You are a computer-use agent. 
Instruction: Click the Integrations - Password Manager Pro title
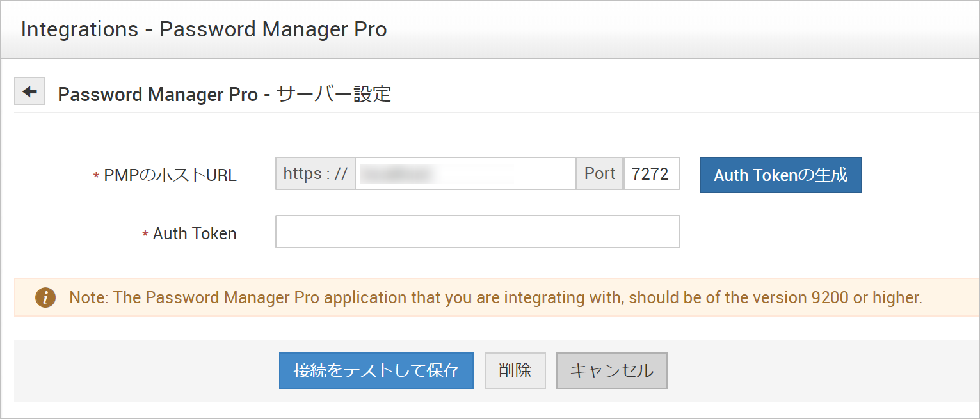coord(204,29)
